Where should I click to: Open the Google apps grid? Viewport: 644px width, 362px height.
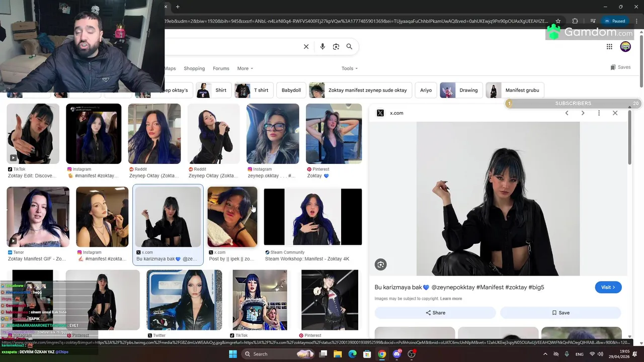[x=609, y=46]
